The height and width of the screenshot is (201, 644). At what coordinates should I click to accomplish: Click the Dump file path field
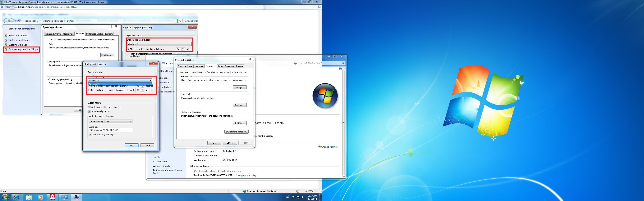[111, 130]
